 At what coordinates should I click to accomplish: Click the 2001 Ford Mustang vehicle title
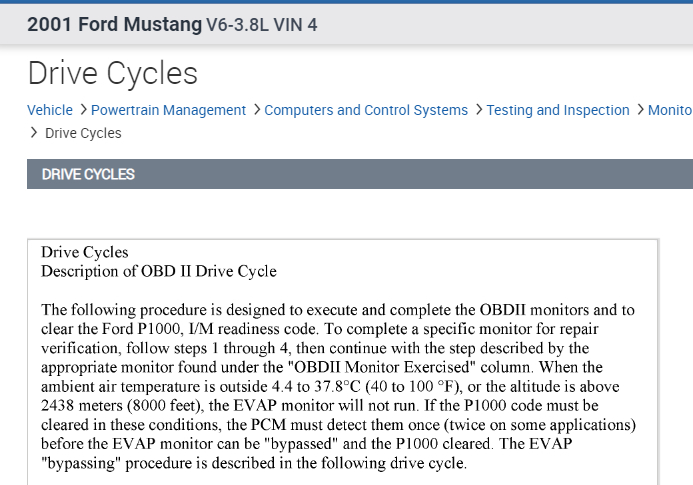(114, 23)
